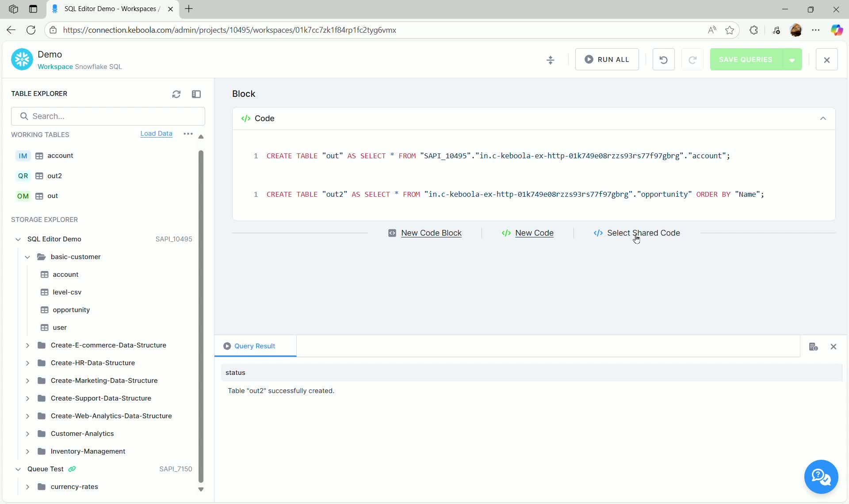
Task: Switch to the Query Result tab
Action: (255, 346)
